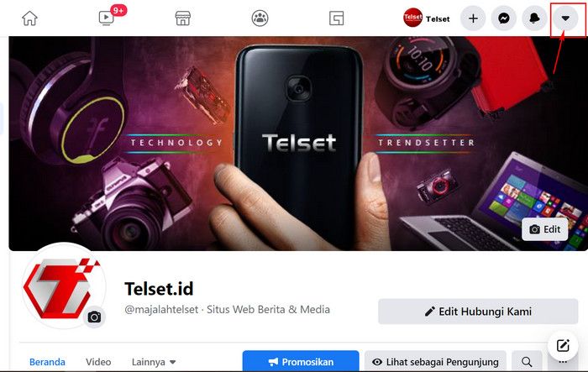Switch to the Video tab
588x372 pixels.
(x=98, y=362)
